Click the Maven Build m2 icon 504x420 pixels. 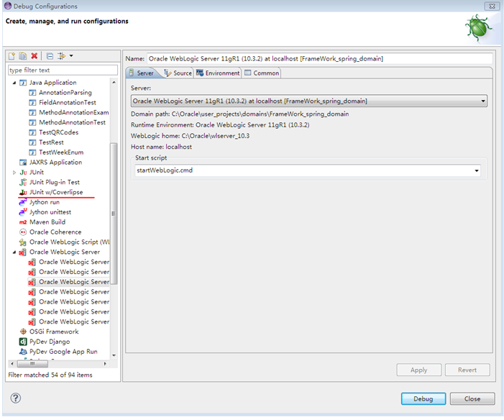(23, 222)
